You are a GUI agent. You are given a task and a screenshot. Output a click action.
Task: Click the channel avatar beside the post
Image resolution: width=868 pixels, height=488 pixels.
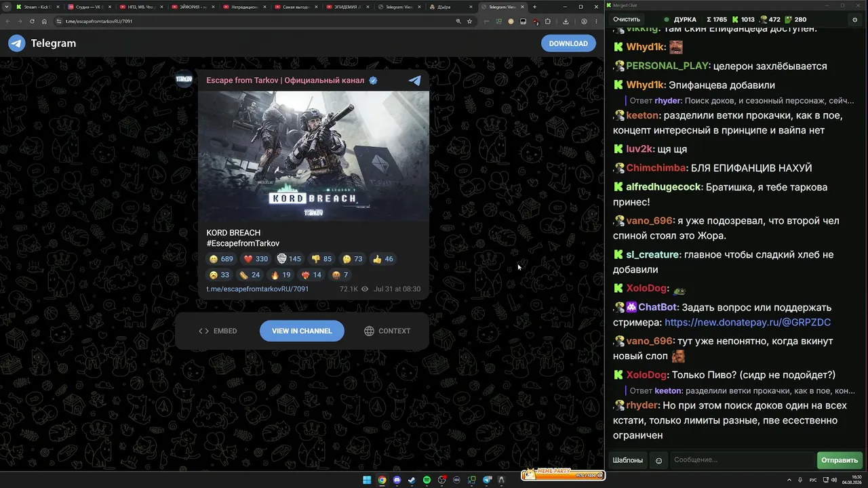tap(184, 79)
